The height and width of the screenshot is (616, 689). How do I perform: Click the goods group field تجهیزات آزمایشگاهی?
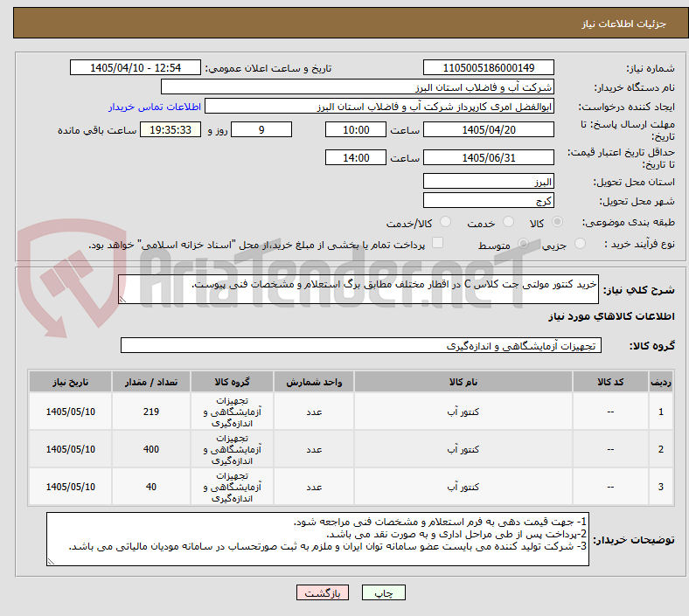tap(361, 345)
